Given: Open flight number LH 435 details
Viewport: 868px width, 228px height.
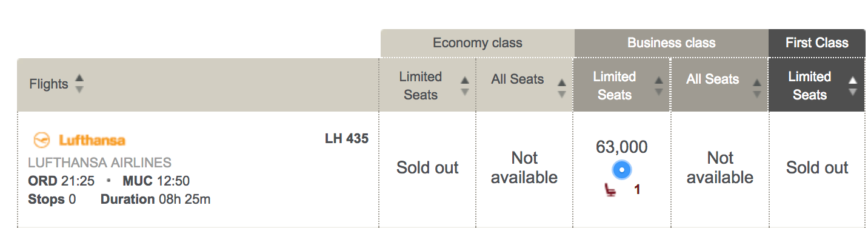Looking at the screenshot, I should click(347, 138).
